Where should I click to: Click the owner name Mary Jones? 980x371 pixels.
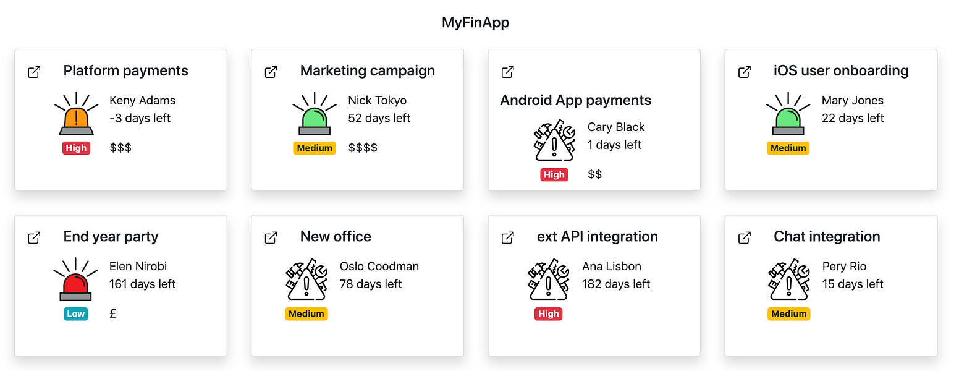tap(853, 100)
